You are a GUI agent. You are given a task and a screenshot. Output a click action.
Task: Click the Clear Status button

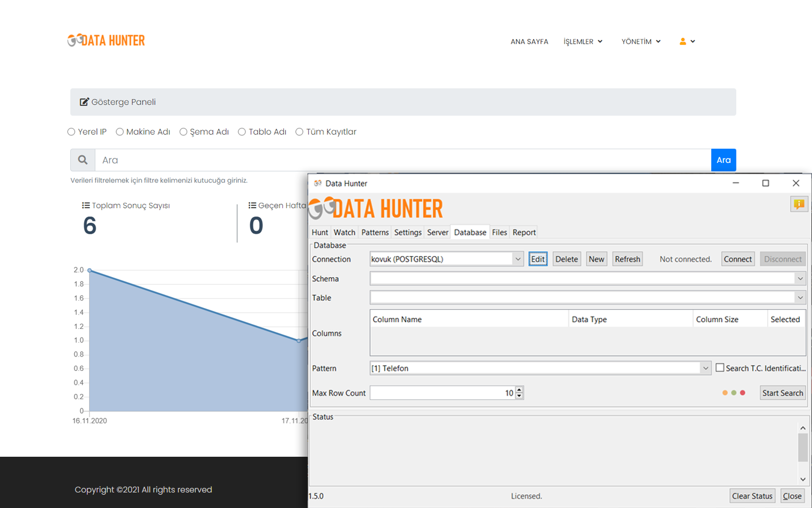tap(752, 496)
